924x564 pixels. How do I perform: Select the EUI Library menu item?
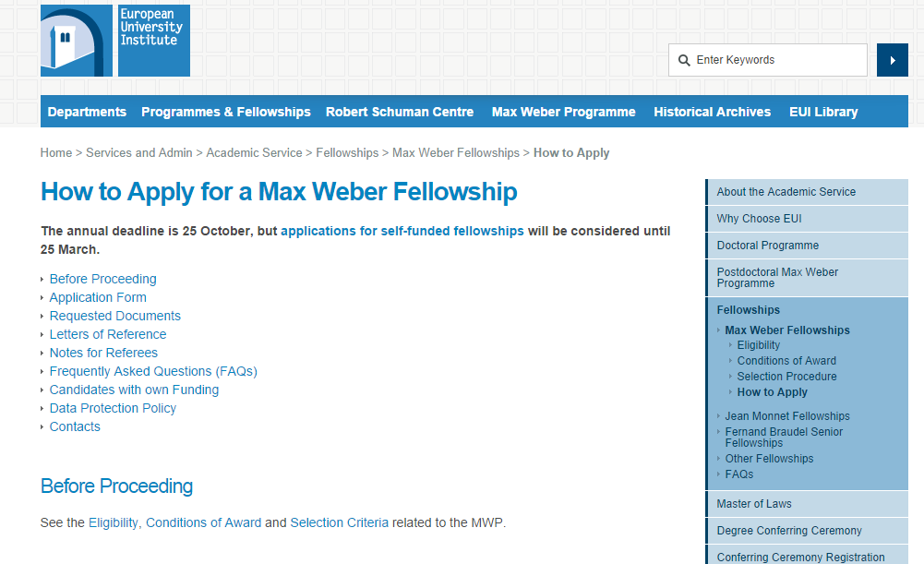(823, 112)
